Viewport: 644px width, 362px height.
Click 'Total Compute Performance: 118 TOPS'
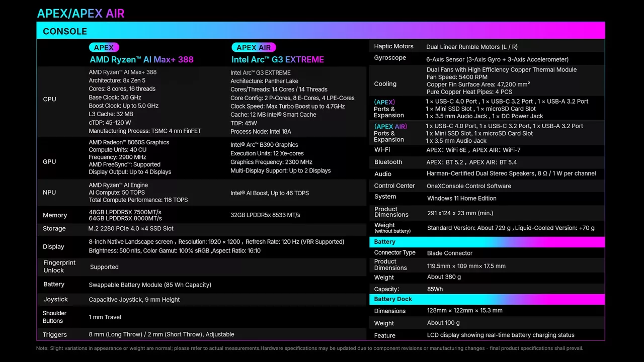click(138, 200)
